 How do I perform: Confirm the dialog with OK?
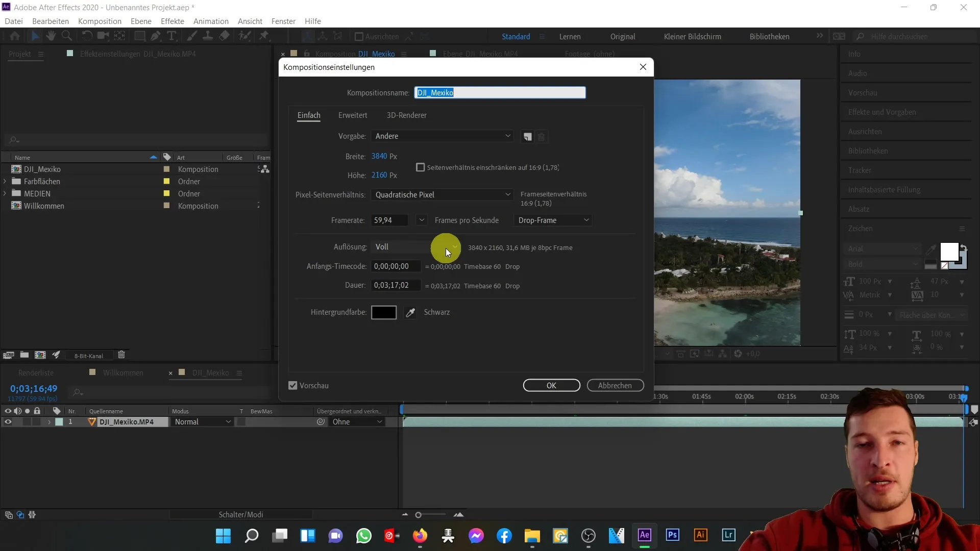point(552,386)
